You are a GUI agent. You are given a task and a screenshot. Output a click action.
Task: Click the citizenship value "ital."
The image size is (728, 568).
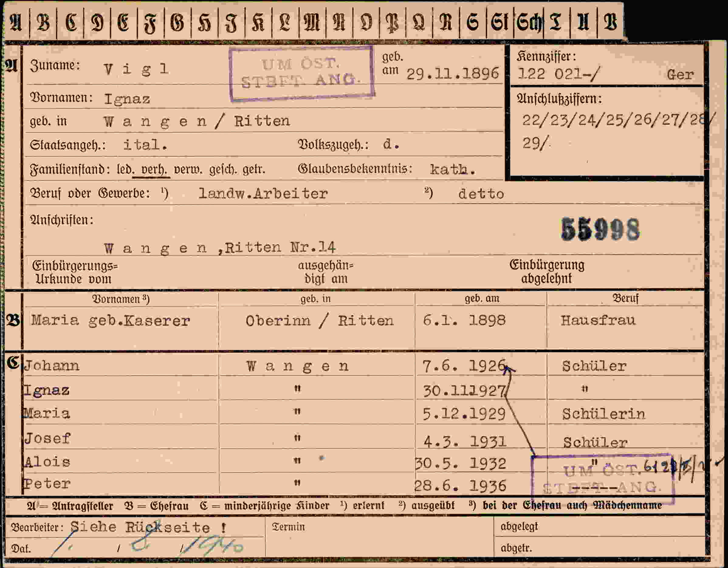point(145,145)
